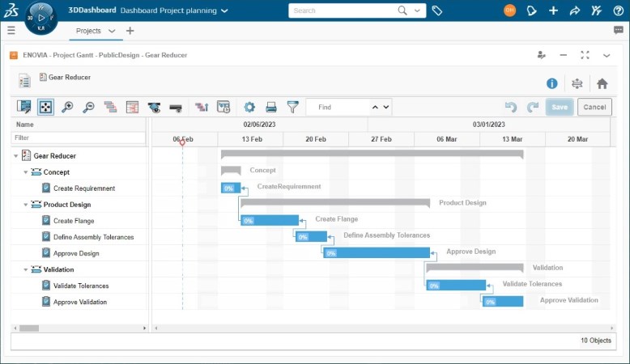
Task: Open the Projects tab dropdown chevron
Action: [112, 31]
